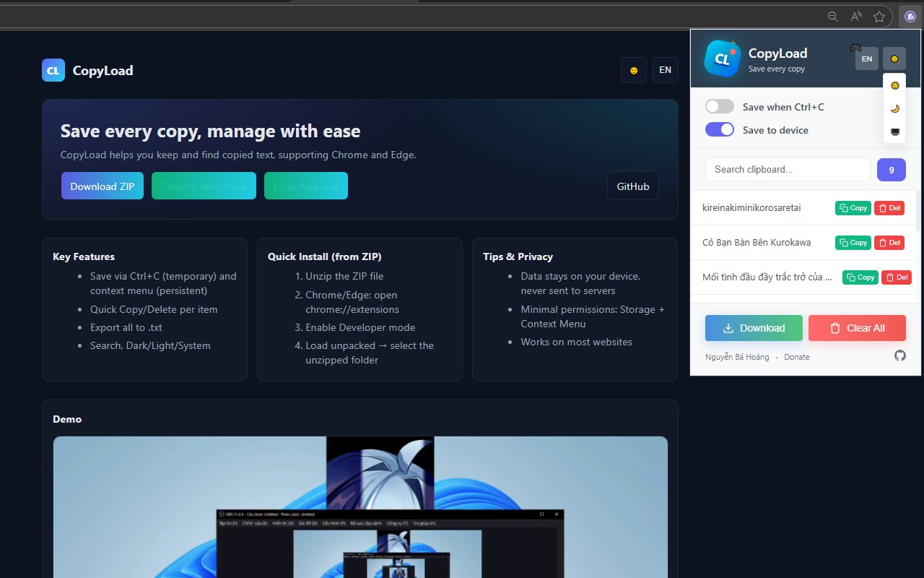Click the browser zoom magnifier icon
The height and width of the screenshot is (578, 924).
click(x=833, y=16)
